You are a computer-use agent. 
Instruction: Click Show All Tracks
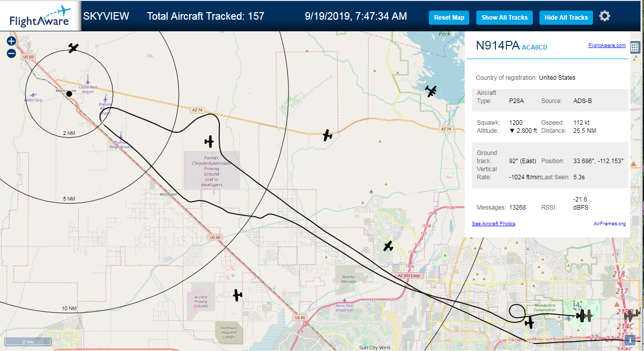(x=504, y=18)
